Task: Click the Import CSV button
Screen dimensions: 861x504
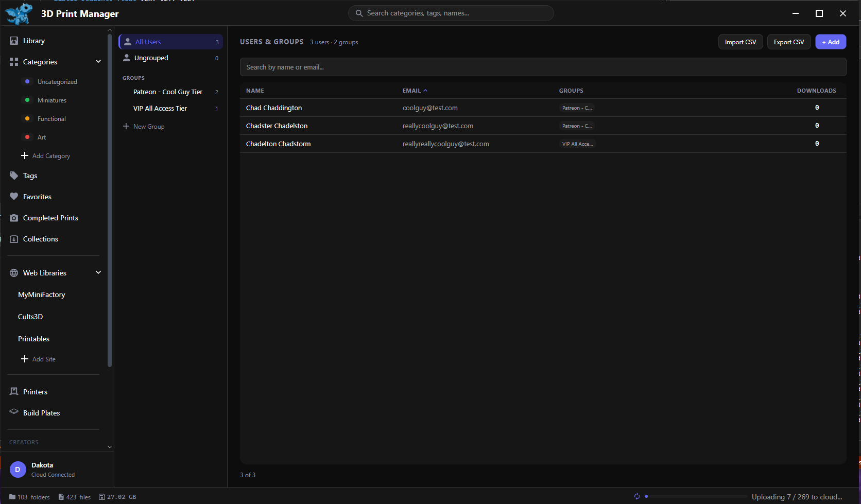Action: coord(740,42)
